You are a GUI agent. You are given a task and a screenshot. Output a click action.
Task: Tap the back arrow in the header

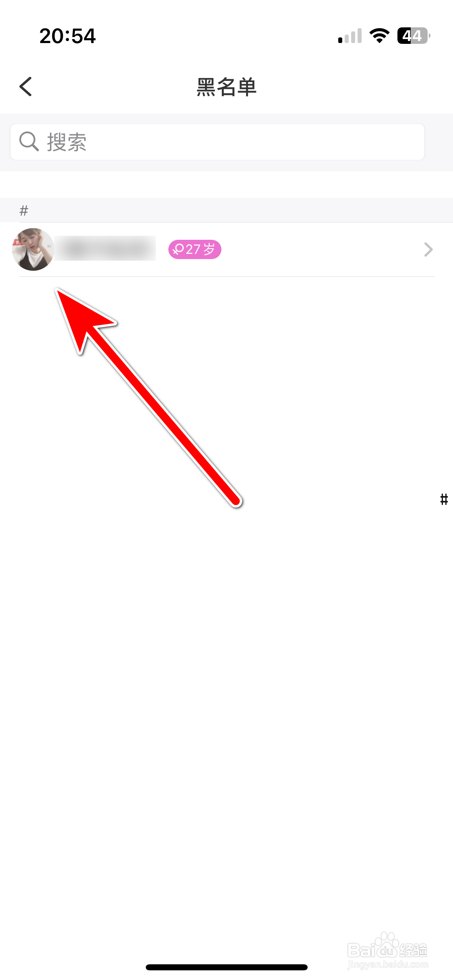(25, 86)
